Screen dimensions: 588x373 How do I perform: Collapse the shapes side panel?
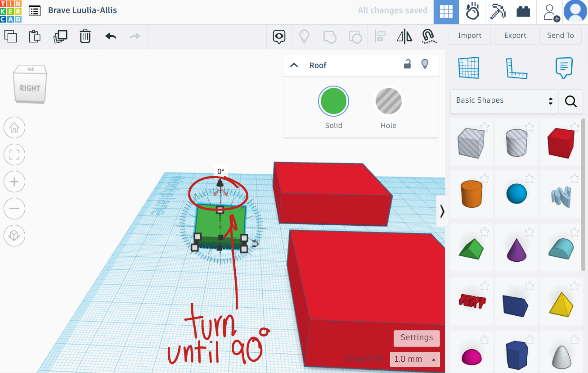[442, 211]
